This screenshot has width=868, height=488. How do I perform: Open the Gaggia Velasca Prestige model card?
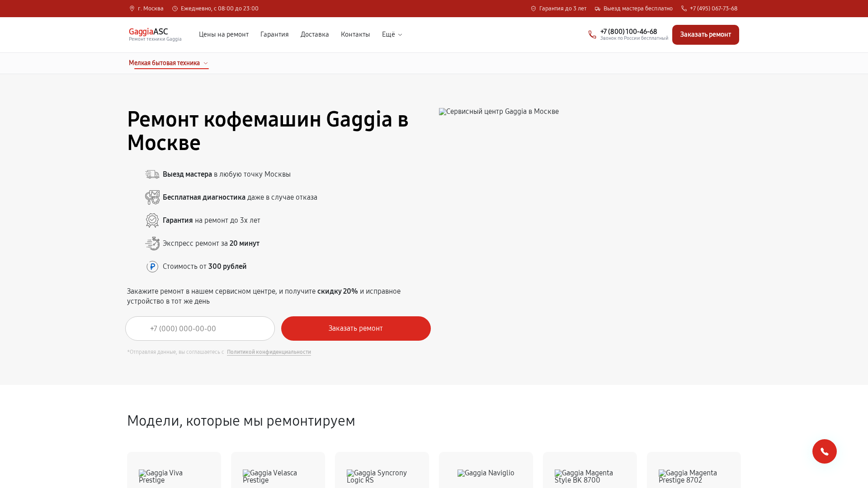(x=278, y=470)
